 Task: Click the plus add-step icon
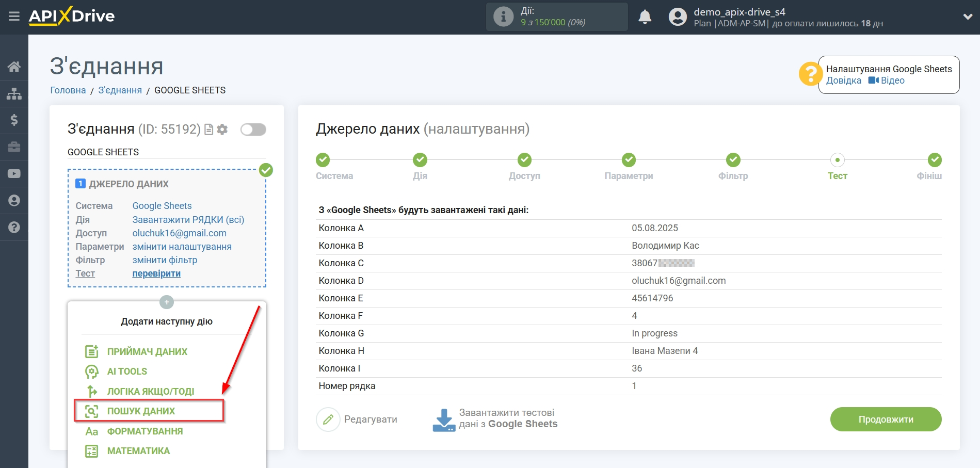(x=167, y=302)
